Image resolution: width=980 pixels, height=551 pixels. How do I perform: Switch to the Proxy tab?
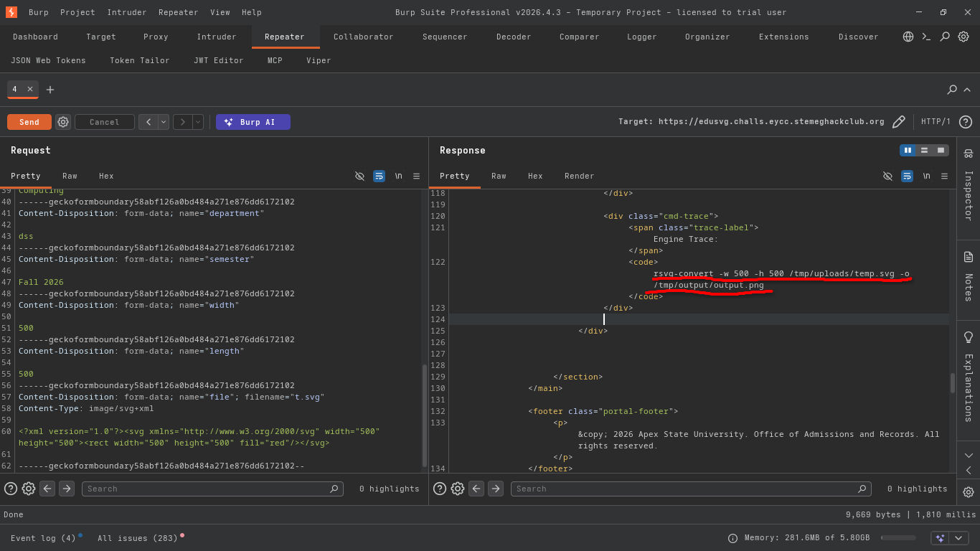156,37
